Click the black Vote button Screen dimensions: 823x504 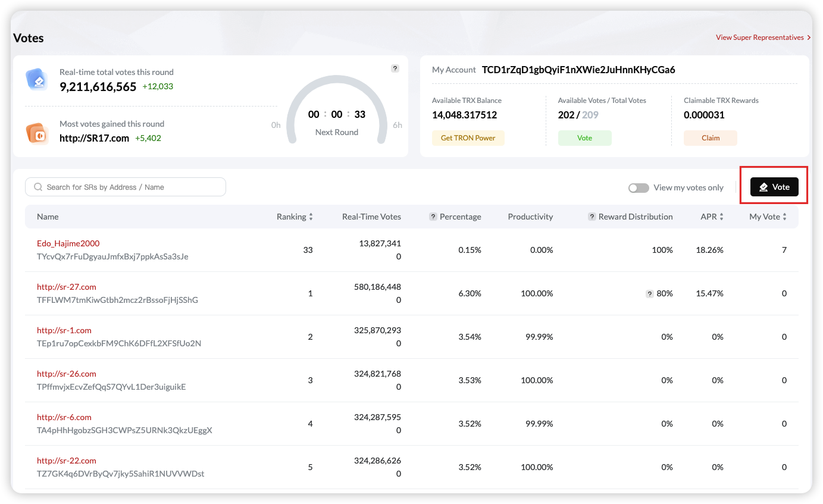(774, 187)
